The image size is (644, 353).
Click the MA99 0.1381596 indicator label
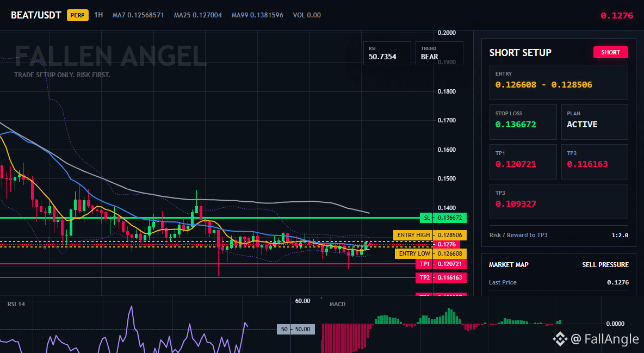257,15
